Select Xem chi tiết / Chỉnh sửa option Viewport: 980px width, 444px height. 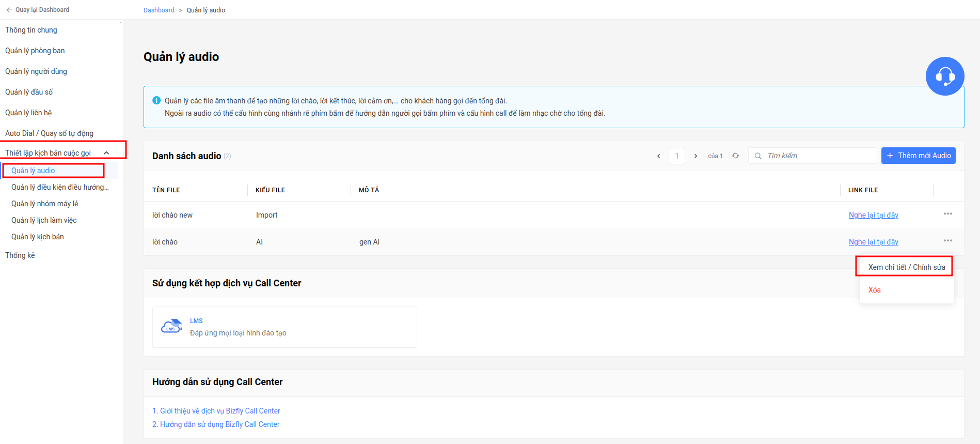[x=906, y=267]
